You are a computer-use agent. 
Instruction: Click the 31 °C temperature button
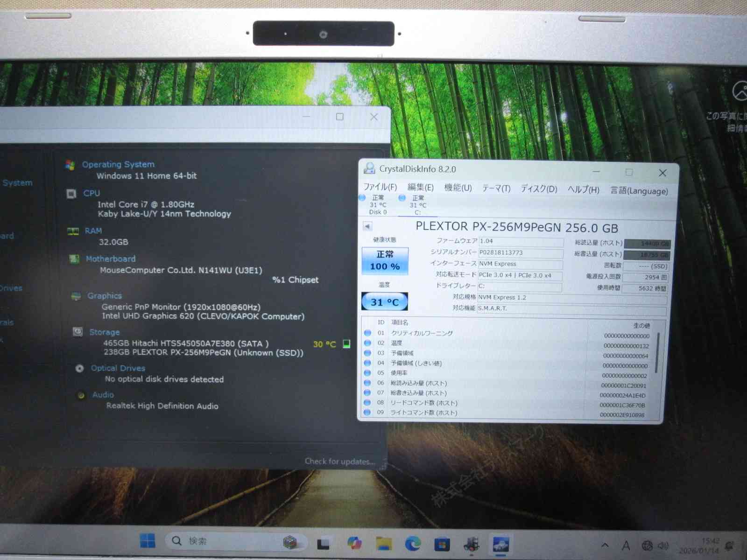pyautogui.click(x=385, y=302)
